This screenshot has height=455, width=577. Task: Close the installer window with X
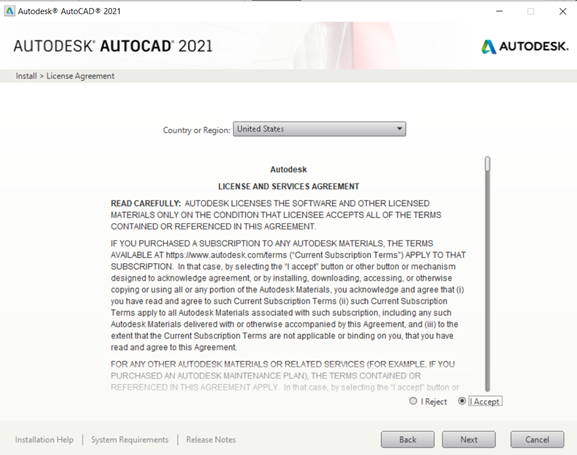click(563, 11)
